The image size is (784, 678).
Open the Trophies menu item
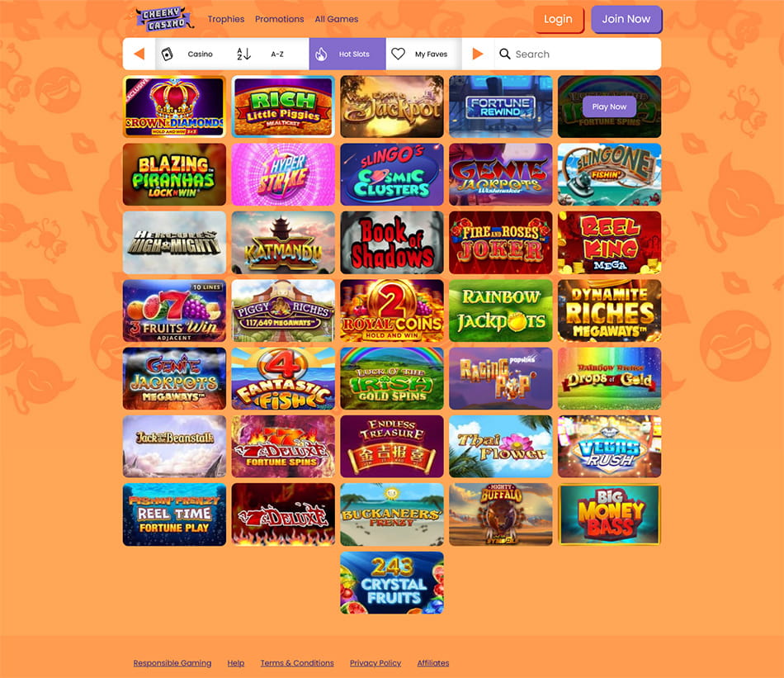(226, 19)
